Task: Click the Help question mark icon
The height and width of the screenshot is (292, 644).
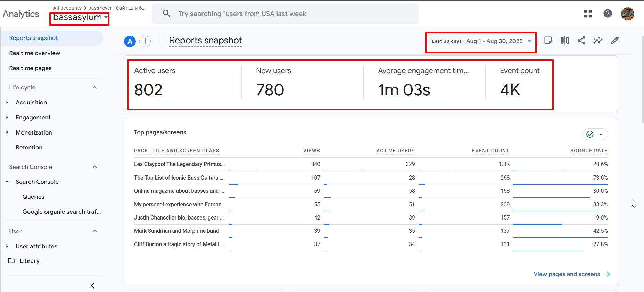Action: [x=608, y=14]
